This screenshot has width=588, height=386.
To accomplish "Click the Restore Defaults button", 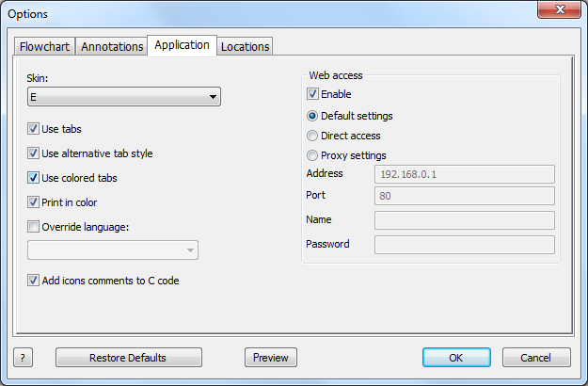I will point(129,358).
